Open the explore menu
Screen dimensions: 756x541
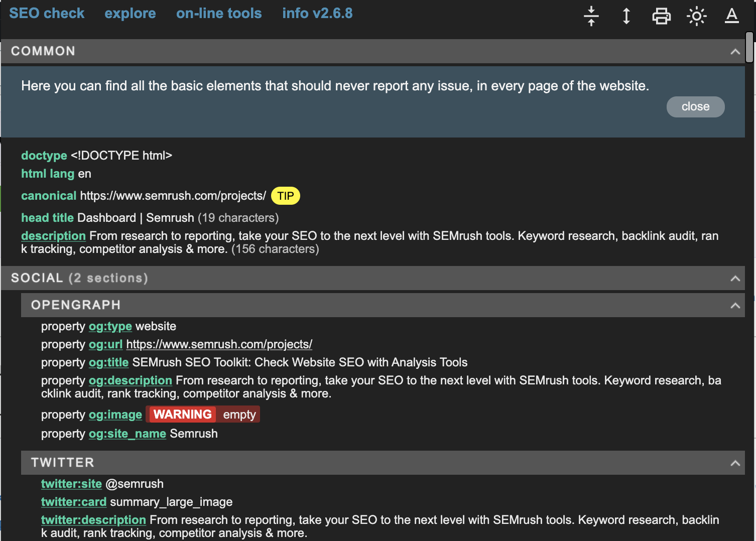(x=130, y=13)
